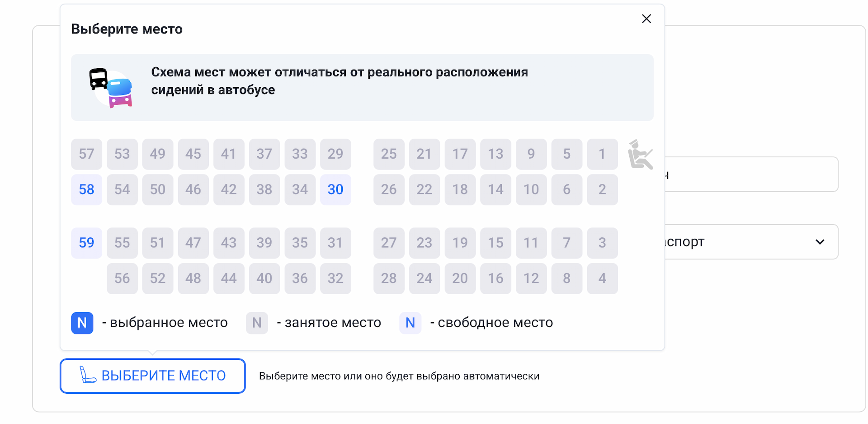The image size is (868, 424).
Task: Click occupied seat 56
Action: pyautogui.click(x=122, y=278)
